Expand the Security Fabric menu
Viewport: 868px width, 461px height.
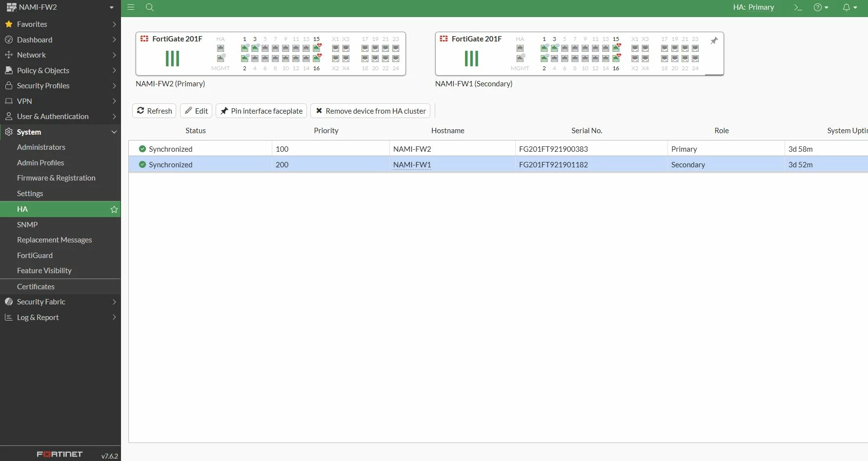coord(61,302)
